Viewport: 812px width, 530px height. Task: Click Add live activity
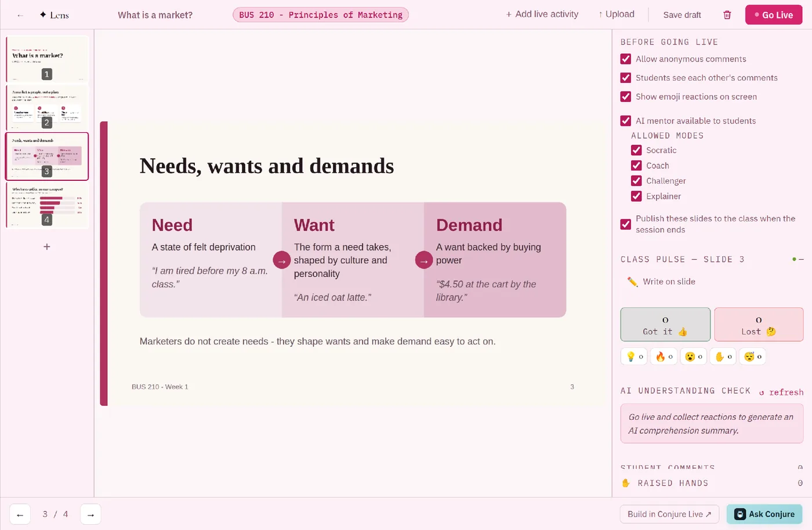tap(542, 14)
